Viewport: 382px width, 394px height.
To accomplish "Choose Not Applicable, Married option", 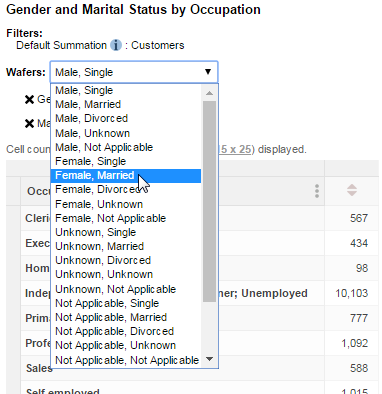I will [x=126, y=317].
